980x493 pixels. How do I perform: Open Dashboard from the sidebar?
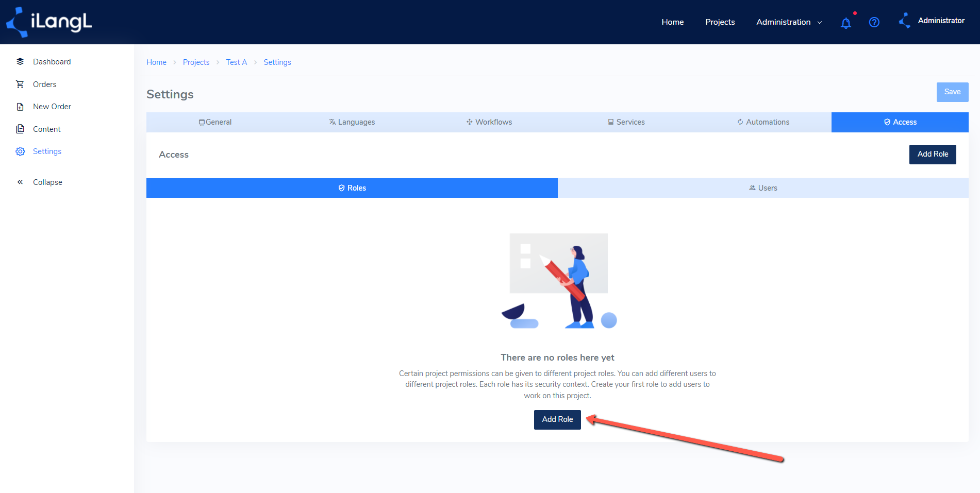[52, 62]
